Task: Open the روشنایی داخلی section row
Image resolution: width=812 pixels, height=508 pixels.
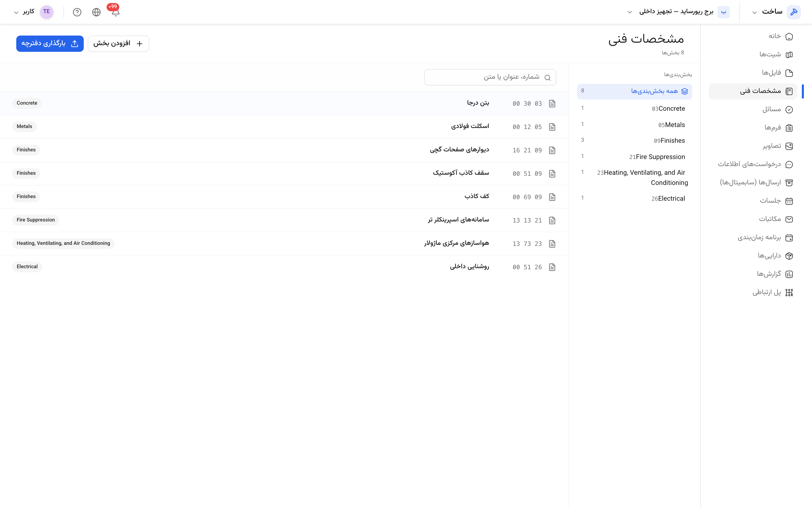Action: coord(284,267)
